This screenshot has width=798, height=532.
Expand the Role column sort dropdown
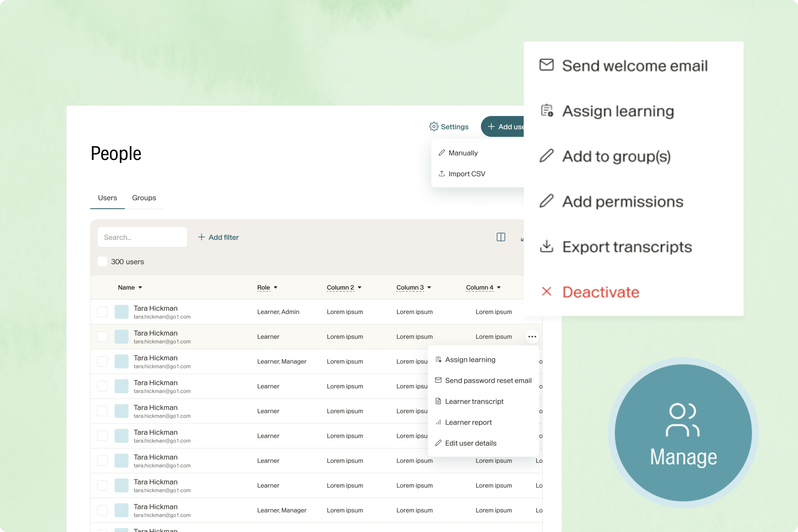point(275,287)
